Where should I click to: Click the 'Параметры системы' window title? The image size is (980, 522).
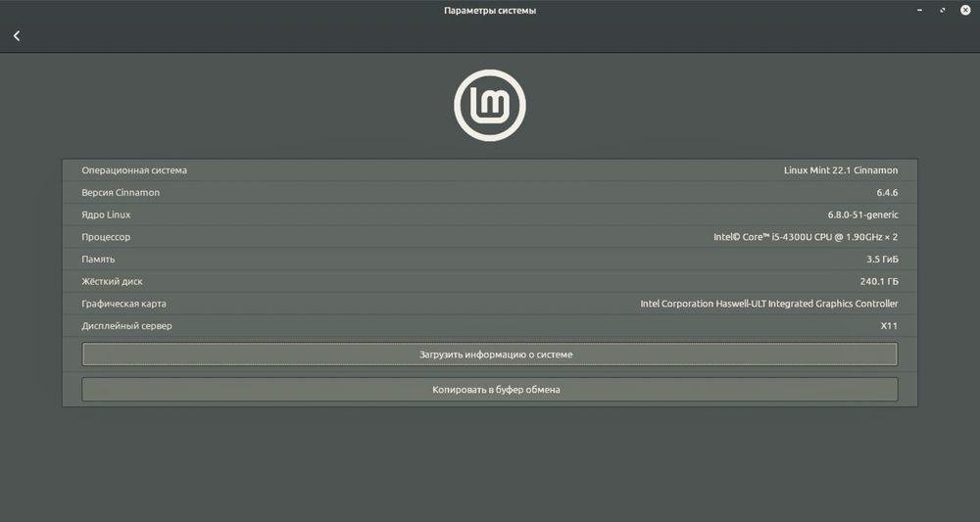[490, 11]
